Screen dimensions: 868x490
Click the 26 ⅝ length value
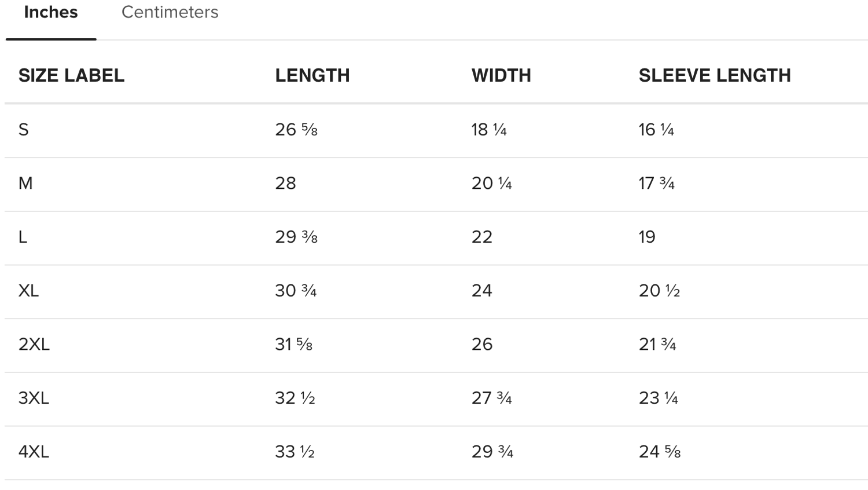point(296,129)
